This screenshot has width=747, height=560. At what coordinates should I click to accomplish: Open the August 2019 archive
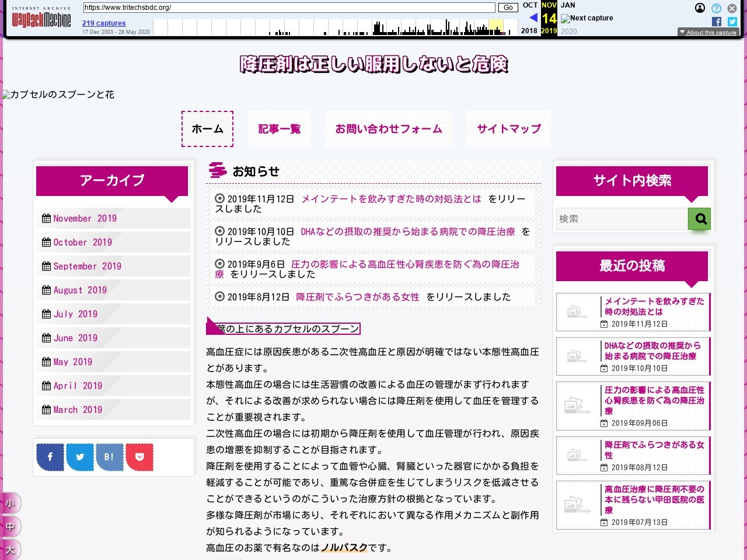click(x=80, y=290)
